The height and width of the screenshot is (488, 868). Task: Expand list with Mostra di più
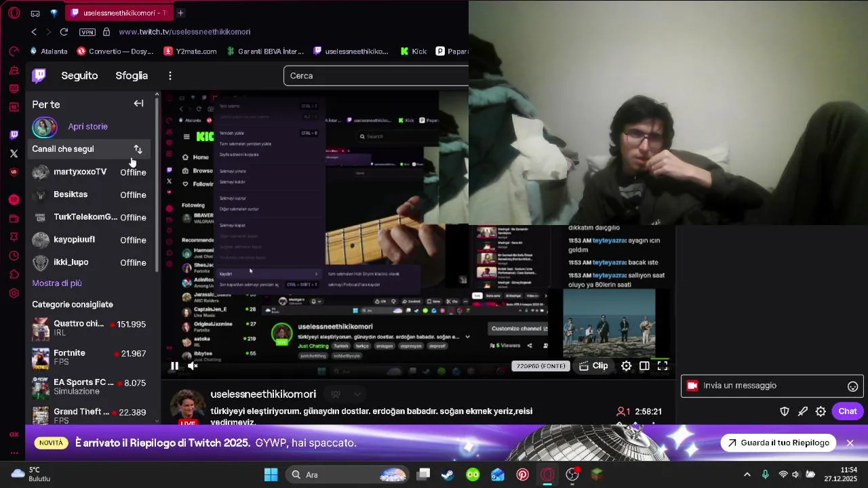(x=57, y=283)
